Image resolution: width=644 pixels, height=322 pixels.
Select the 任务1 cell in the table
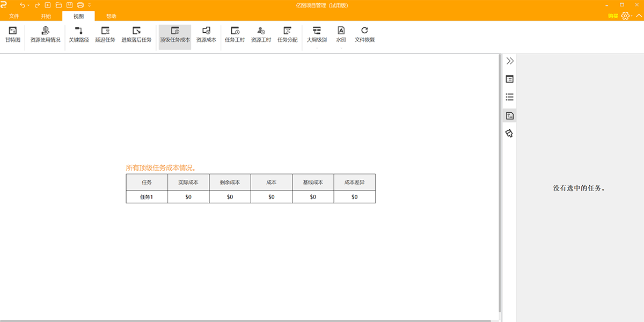point(146,196)
